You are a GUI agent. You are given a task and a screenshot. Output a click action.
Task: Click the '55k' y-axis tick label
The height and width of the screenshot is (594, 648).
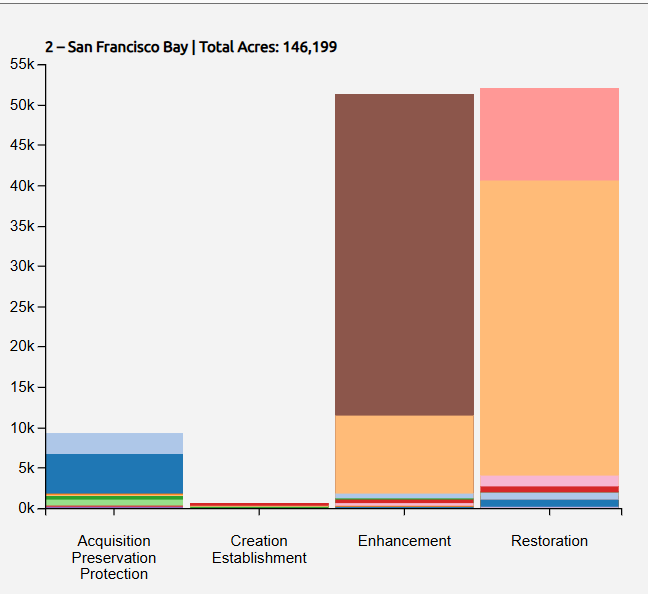[x=23, y=64]
